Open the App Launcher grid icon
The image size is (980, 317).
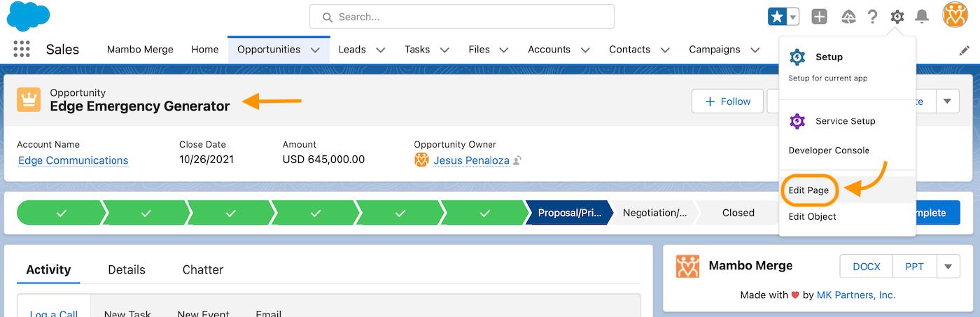pos(22,49)
